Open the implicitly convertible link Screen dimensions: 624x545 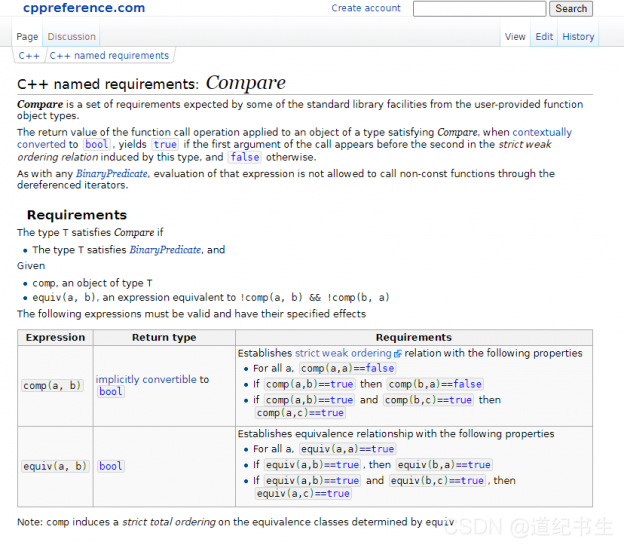(146, 380)
